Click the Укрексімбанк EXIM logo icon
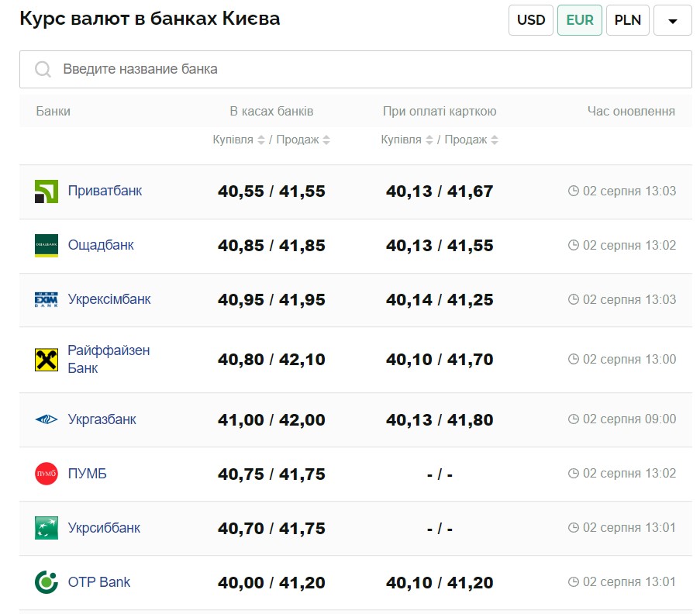Image resolution: width=700 pixels, height=614 pixels. (x=47, y=299)
